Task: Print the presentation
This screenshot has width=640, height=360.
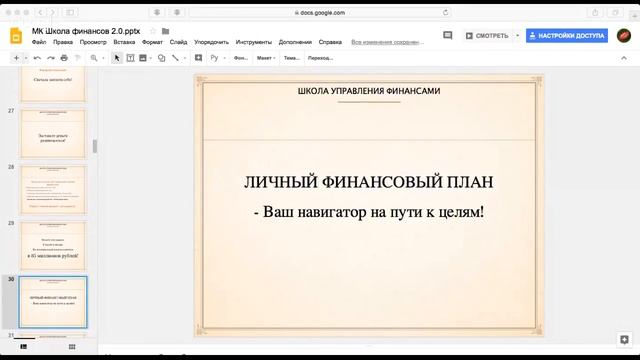Action: pos(64,58)
